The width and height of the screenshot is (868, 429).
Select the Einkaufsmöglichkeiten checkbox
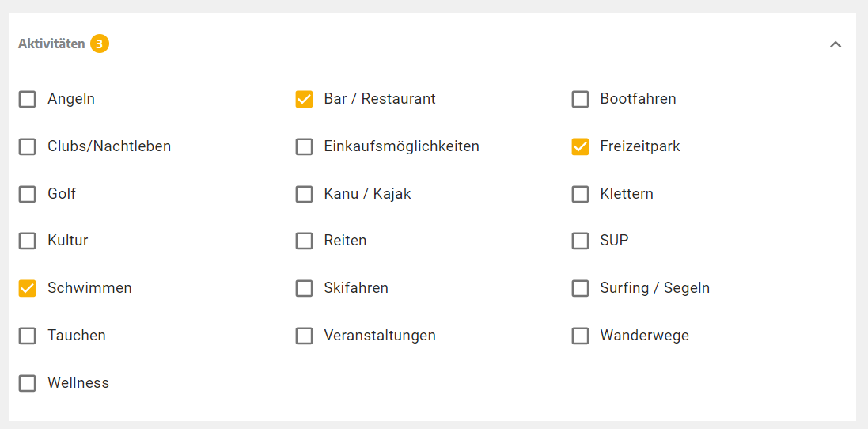(304, 146)
